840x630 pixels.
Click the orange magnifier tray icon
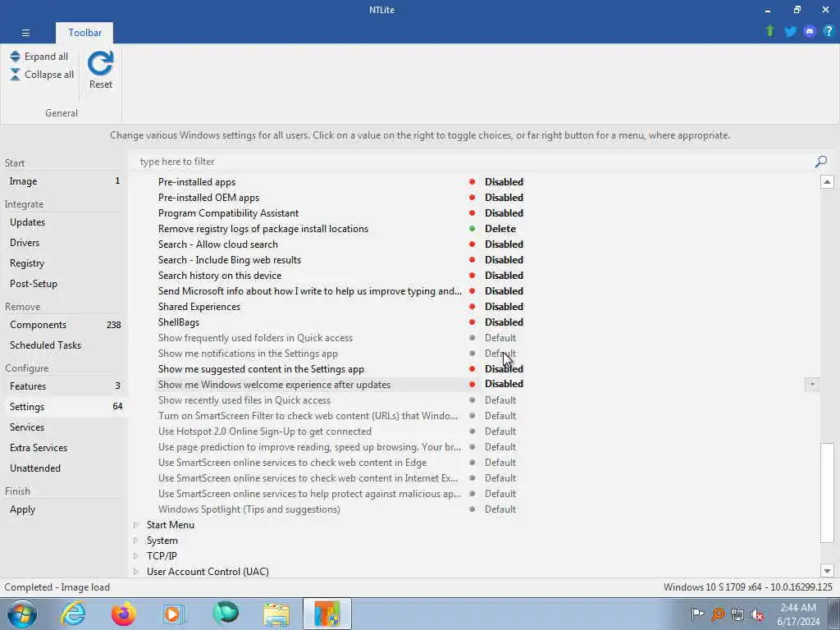[717, 614]
